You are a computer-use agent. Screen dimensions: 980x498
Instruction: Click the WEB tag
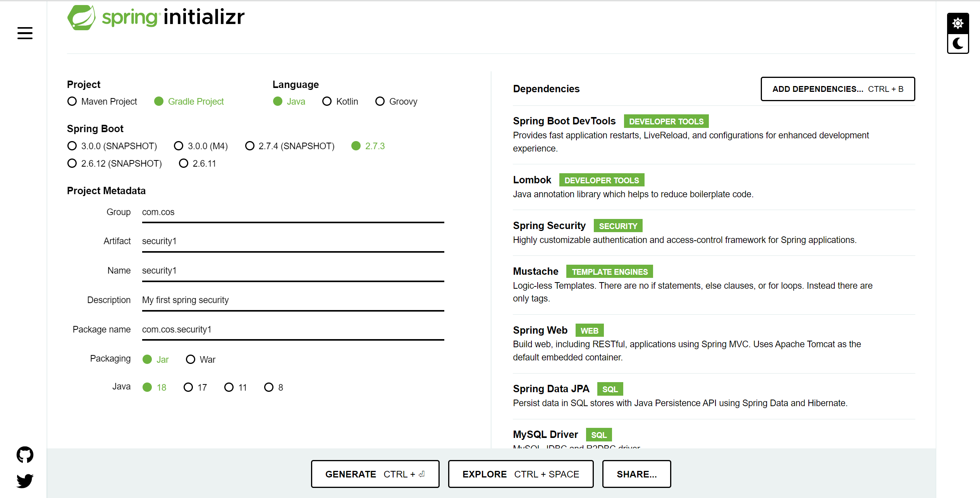pos(589,331)
